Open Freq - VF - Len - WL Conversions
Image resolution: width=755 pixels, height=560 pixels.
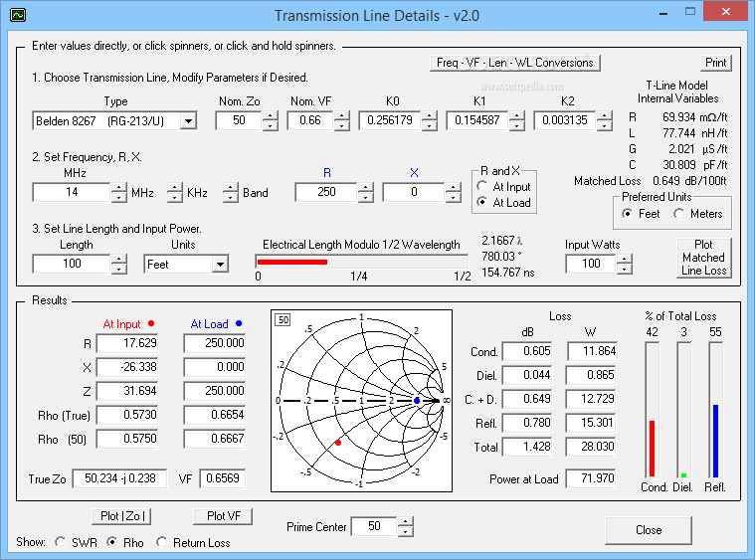514,63
